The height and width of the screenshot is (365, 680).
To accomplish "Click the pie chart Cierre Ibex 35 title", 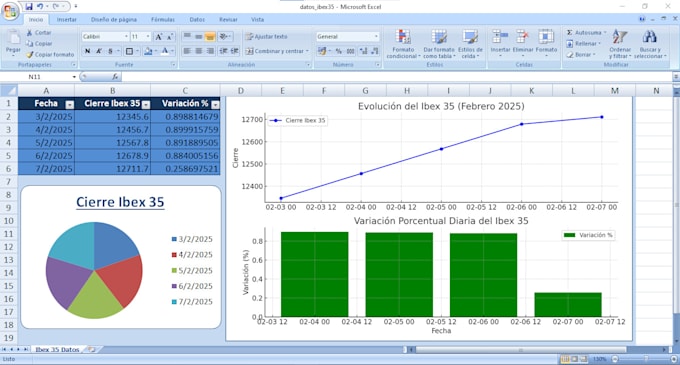I will (x=120, y=202).
